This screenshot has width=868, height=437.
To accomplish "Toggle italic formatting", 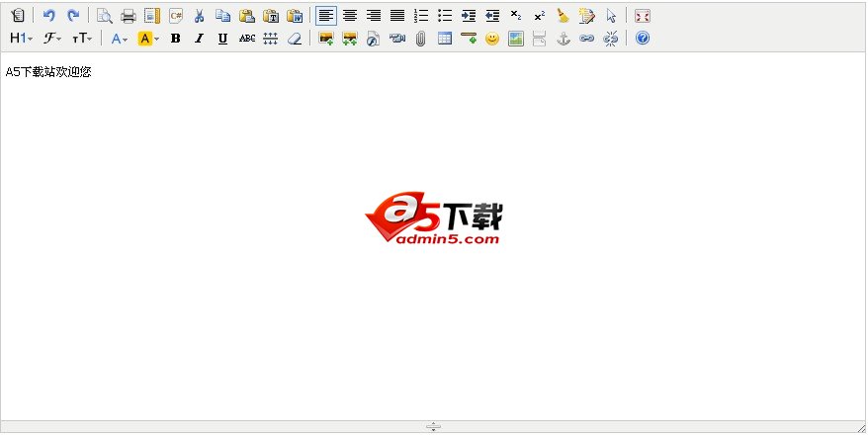I will click(200, 39).
